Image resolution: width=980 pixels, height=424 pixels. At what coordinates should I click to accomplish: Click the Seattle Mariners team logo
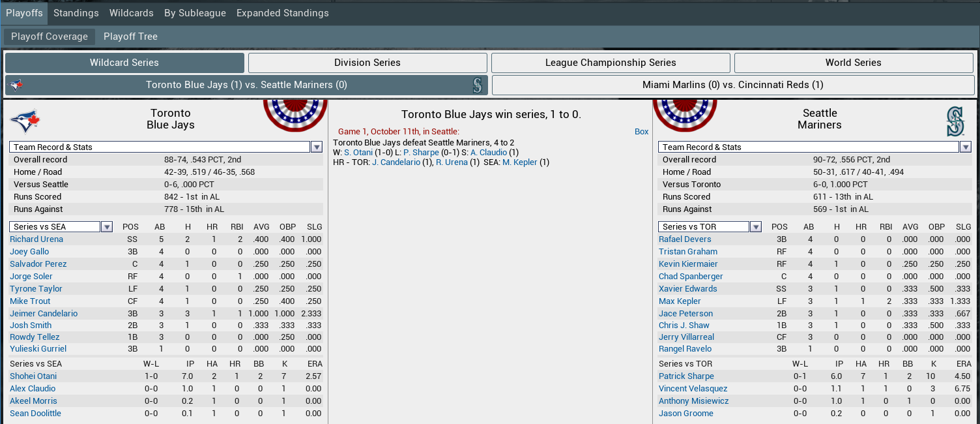coord(955,121)
